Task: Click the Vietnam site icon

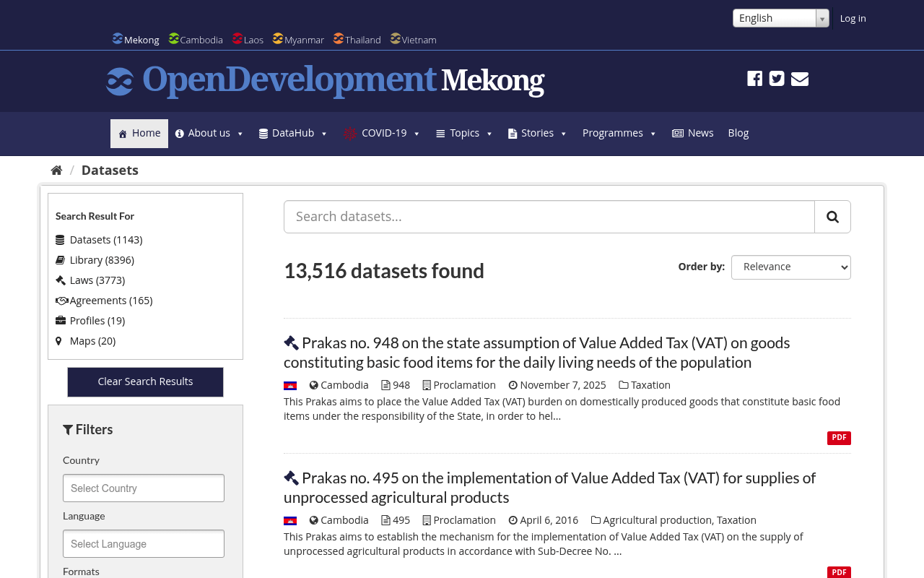Action: pyautogui.click(x=396, y=38)
